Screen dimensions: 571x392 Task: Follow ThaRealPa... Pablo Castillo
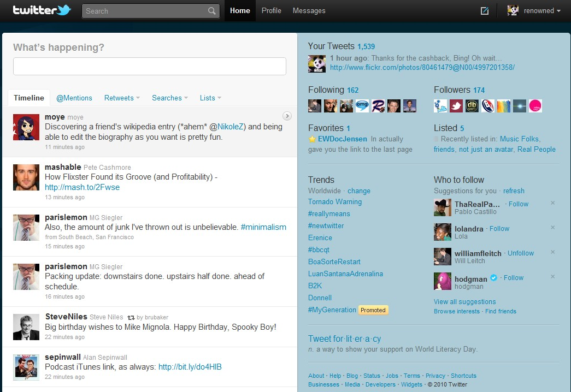click(518, 204)
